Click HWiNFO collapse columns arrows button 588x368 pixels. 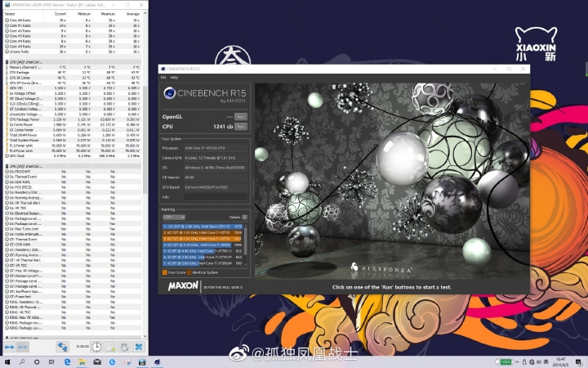23,347
